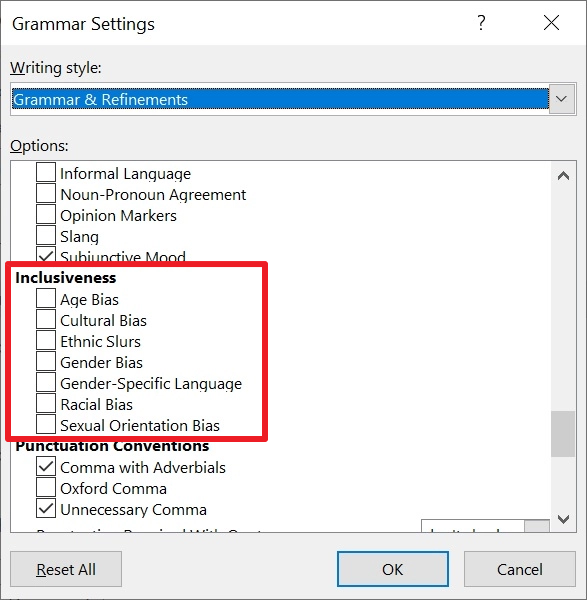The image size is (587, 600).
Task: Tick the Gender-Specific Language checkbox
Action: tap(46, 383)
